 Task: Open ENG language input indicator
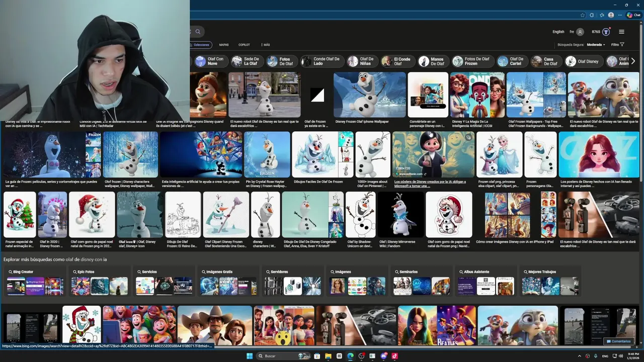(605, 356)
